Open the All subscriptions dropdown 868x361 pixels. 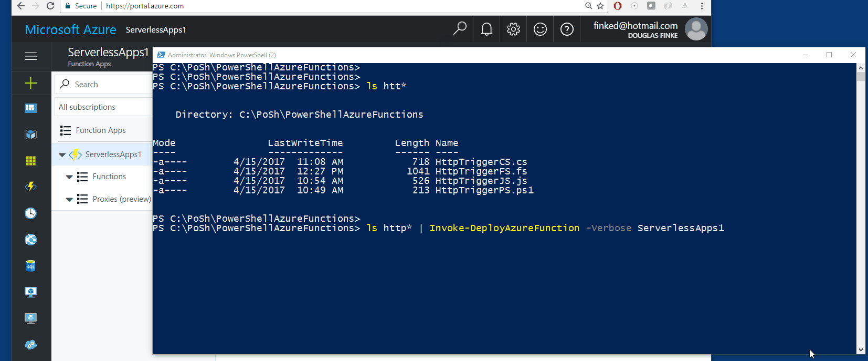[x=103, y=107]
